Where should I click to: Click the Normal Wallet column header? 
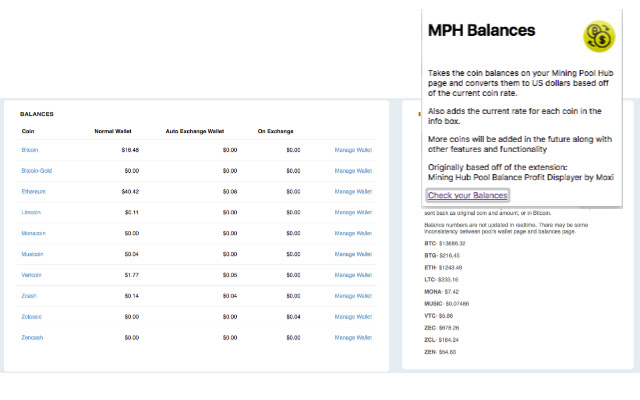click(113, 131)
